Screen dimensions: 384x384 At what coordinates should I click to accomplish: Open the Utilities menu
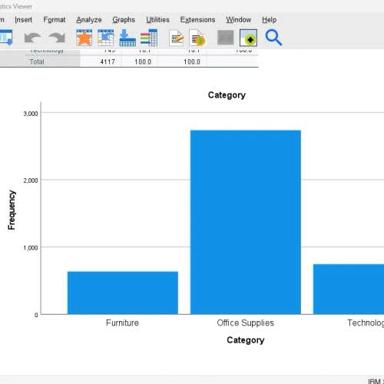point(158,20)
